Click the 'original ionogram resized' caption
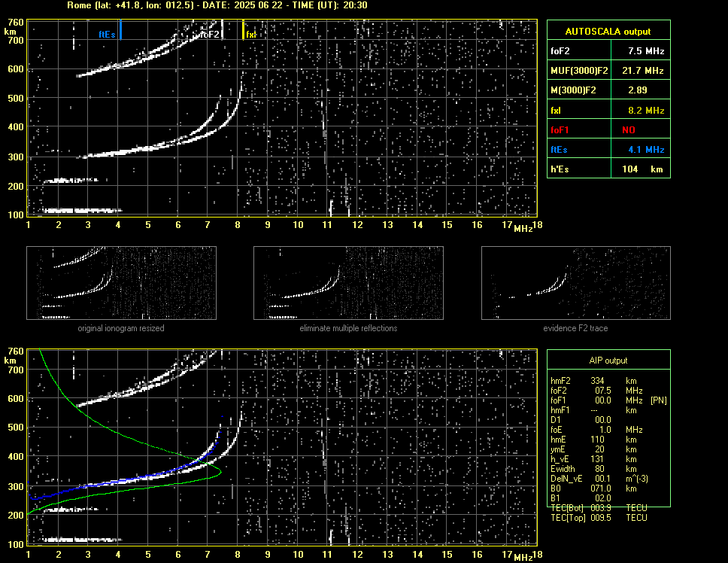 (x=121, y=328)
